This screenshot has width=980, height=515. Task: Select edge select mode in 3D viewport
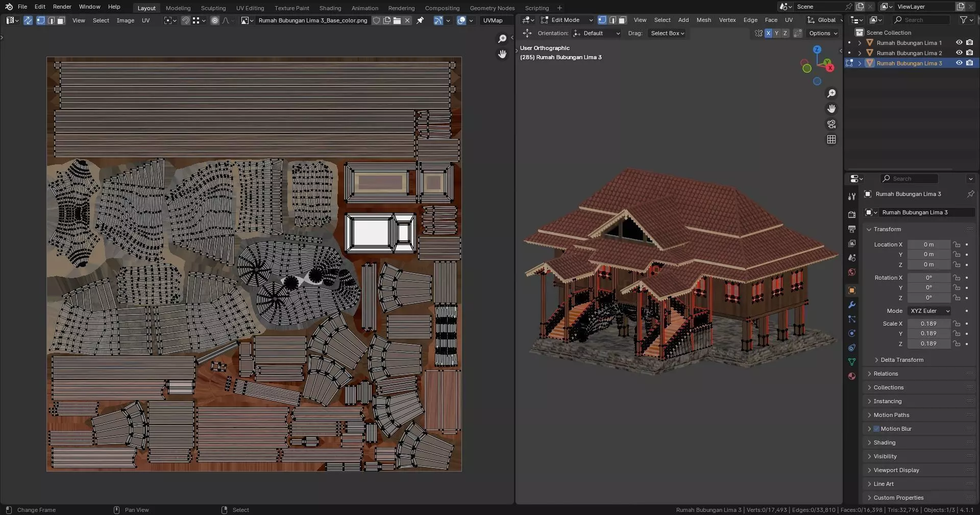coord(612,20)
